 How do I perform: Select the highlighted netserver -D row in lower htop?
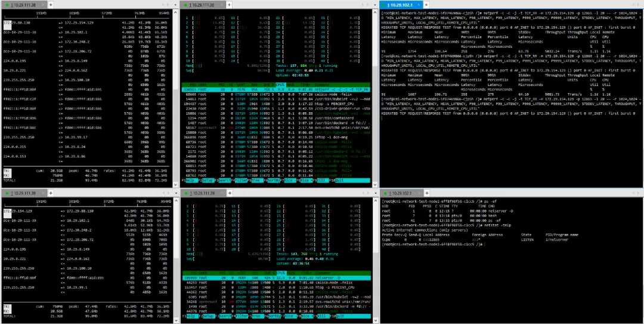(x=276, y=278)
